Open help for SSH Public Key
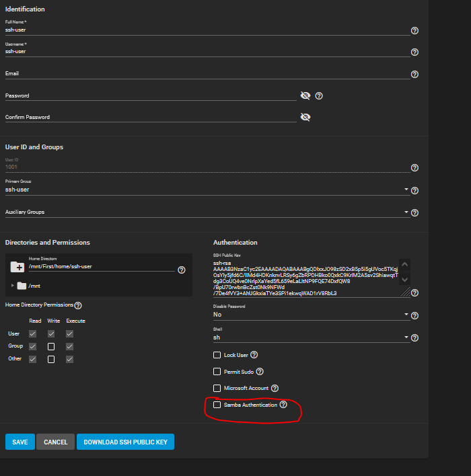Image resolution: width=471 pixels, height=476 pixels. (x=414, y=293)
